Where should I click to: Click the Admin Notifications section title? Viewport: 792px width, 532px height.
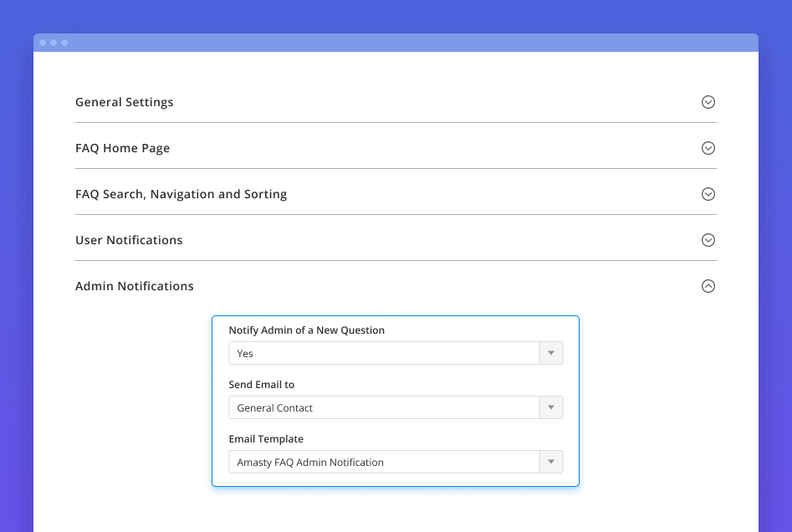[134, 286]
